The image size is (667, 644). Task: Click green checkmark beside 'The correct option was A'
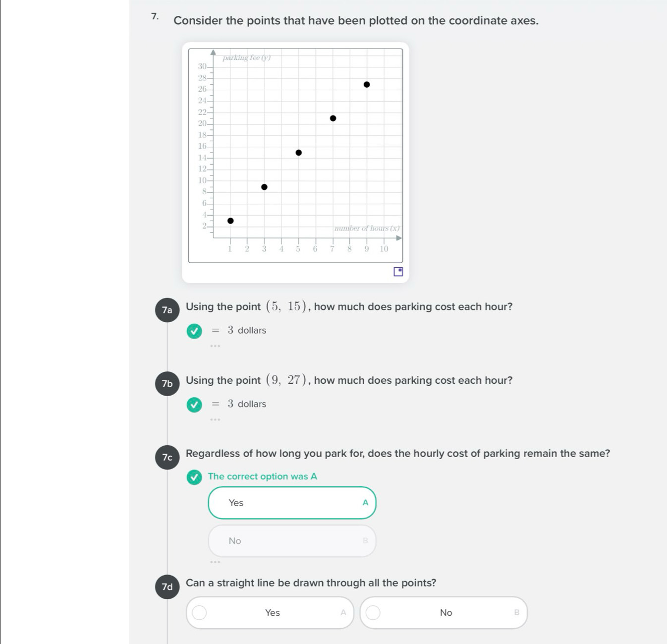(194, 477)
